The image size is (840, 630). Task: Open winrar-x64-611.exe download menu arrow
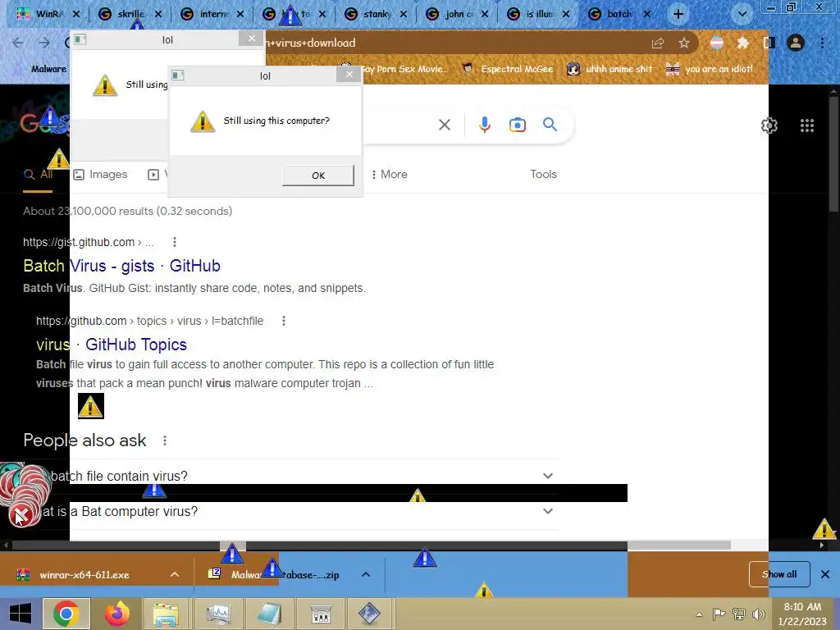(175, 574)
